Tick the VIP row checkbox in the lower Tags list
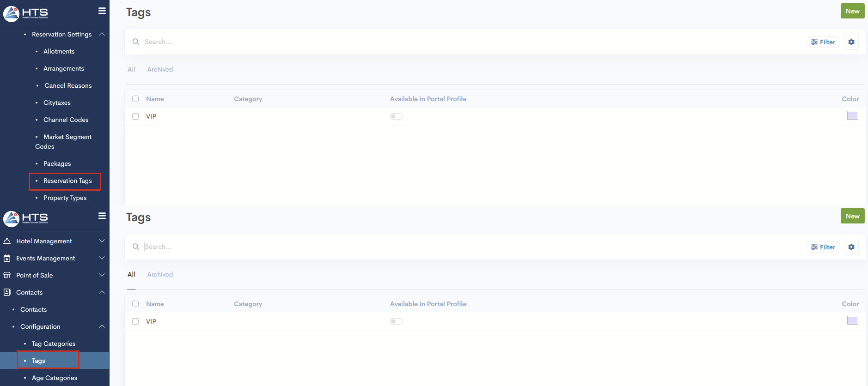Viewport: 868px width, 386px height. (135, 321)
